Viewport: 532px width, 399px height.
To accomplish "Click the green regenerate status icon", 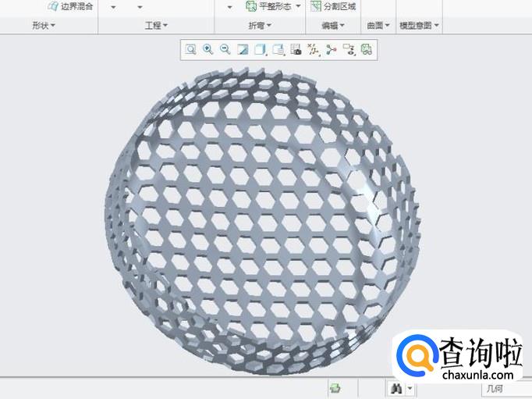I will [335, 387].
